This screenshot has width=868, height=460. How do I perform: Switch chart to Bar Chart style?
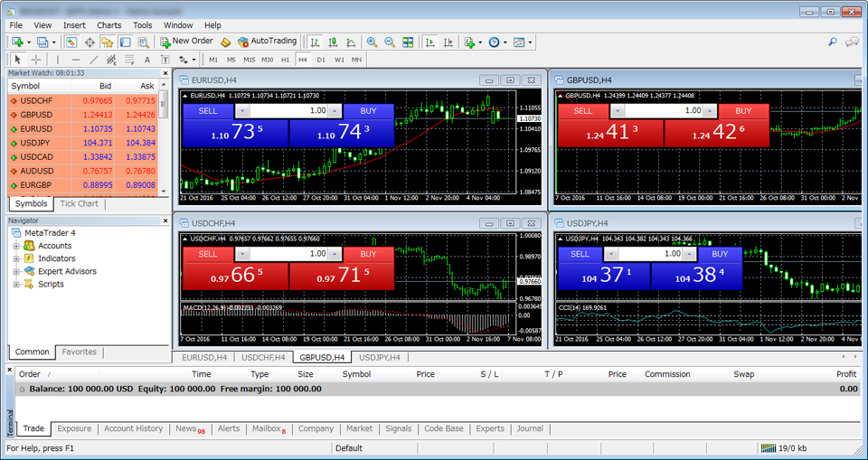coord(315,42)
